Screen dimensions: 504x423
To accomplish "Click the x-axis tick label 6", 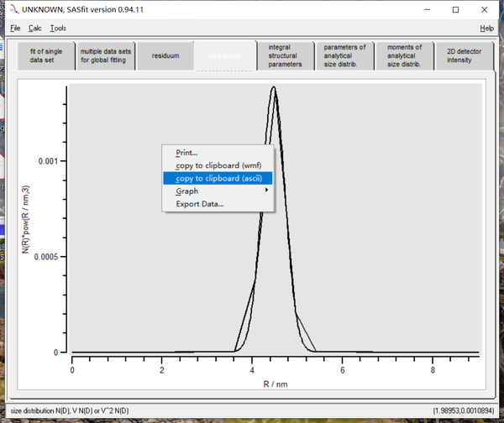I will 343,370.
